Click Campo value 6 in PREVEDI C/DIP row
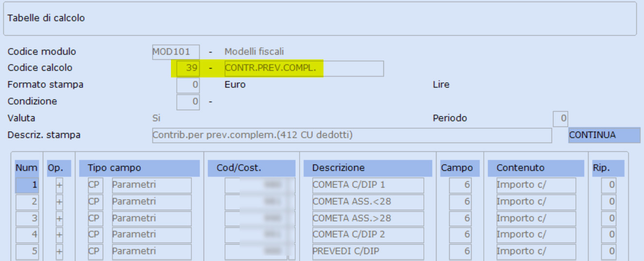Screen dimensions: 644x261 coord(461,252)
